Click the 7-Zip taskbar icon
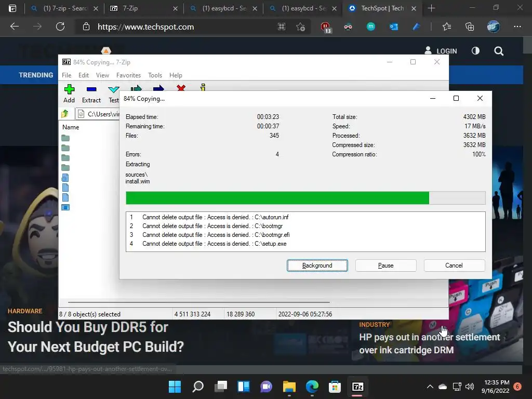532x399 pixels. pos(357,387)
